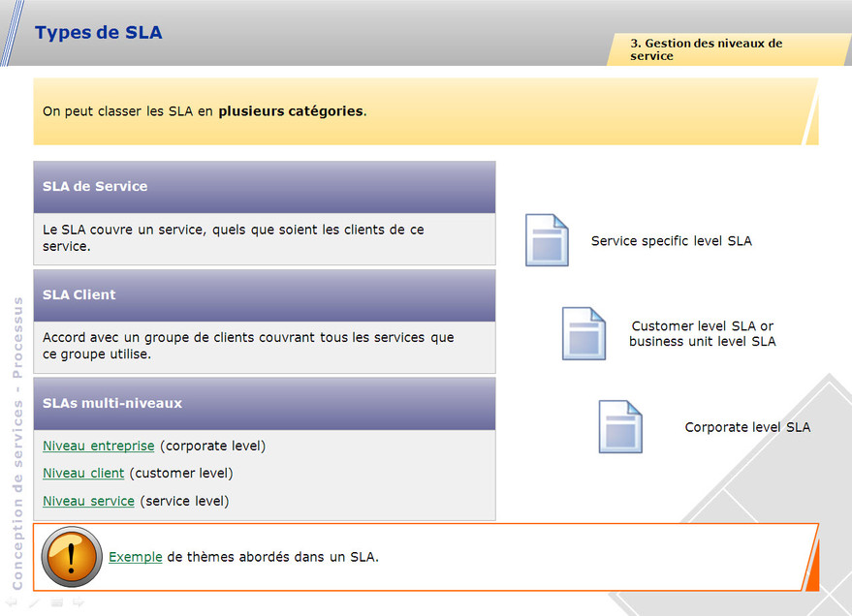Click the orange exclamation warning icon

pos(72,557)
